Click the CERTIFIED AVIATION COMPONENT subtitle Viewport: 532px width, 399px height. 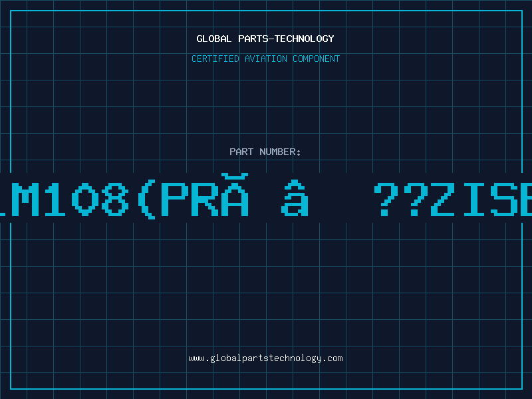(x=265, y=59)
